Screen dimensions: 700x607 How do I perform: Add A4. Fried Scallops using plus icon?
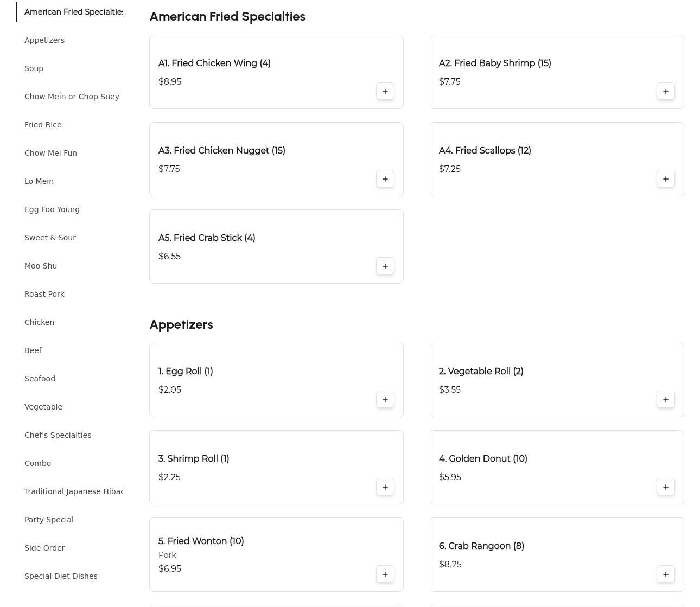[665, 179]
